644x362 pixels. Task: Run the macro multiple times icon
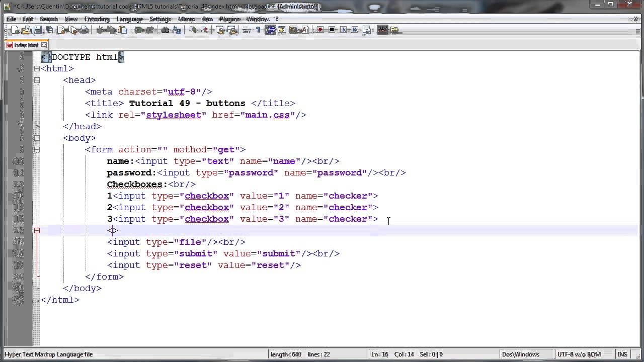click(x=355, y=30)
